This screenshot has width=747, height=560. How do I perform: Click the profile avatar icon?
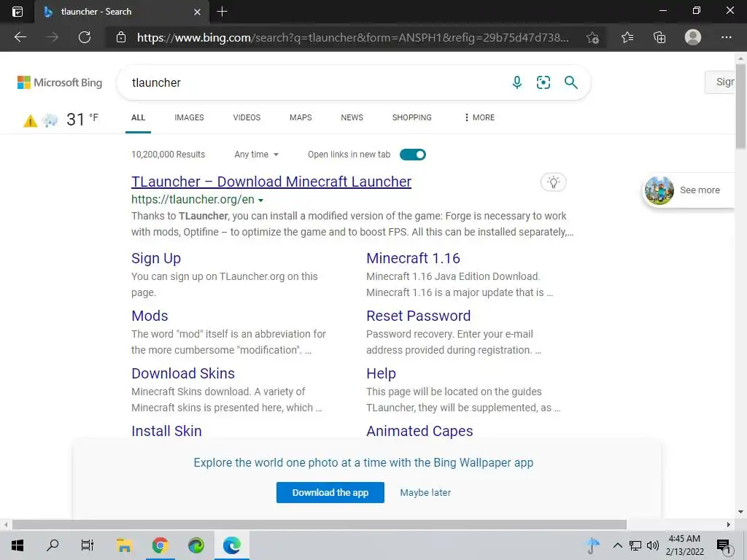pyautogui.click(x=693, y=37)
